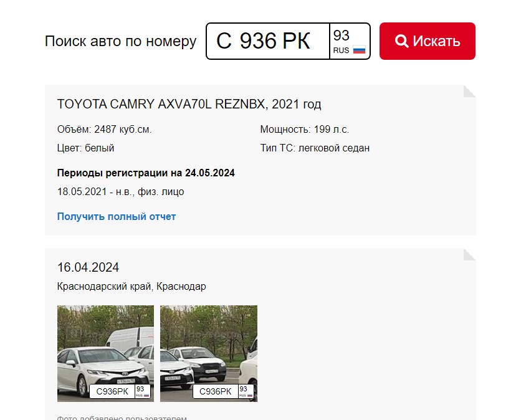Open the Получить полный отчет link
This screenshot has height=420, width=516.
(x=117, y=216)
